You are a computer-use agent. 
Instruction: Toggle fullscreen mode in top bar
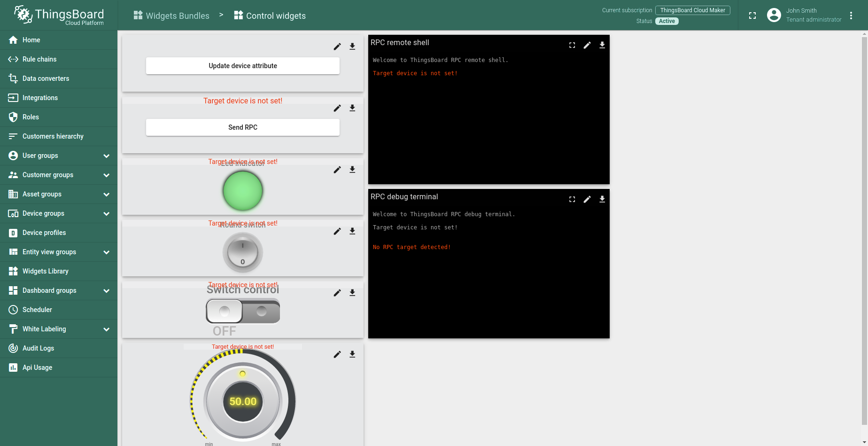[752, 16]
